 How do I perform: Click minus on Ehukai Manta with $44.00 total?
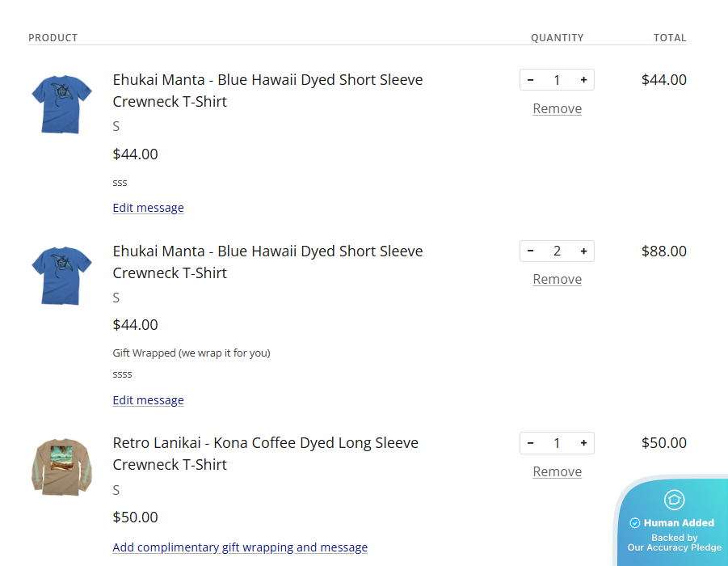(x=531, y=80)
